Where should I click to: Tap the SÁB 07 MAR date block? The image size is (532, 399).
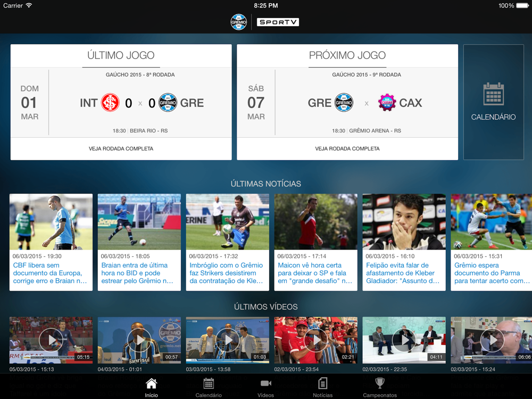(x=256, y=103)
